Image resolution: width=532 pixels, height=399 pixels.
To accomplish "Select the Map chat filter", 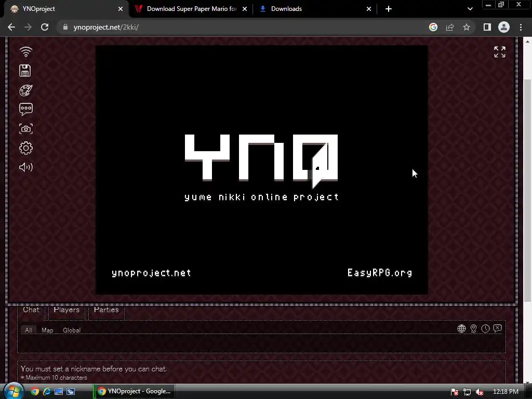I will point(47,330).
